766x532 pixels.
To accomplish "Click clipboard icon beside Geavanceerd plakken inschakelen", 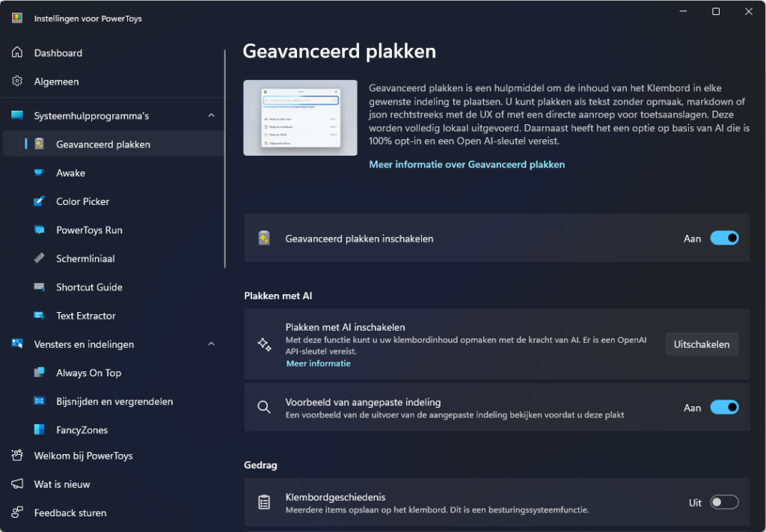I will 264,238.
